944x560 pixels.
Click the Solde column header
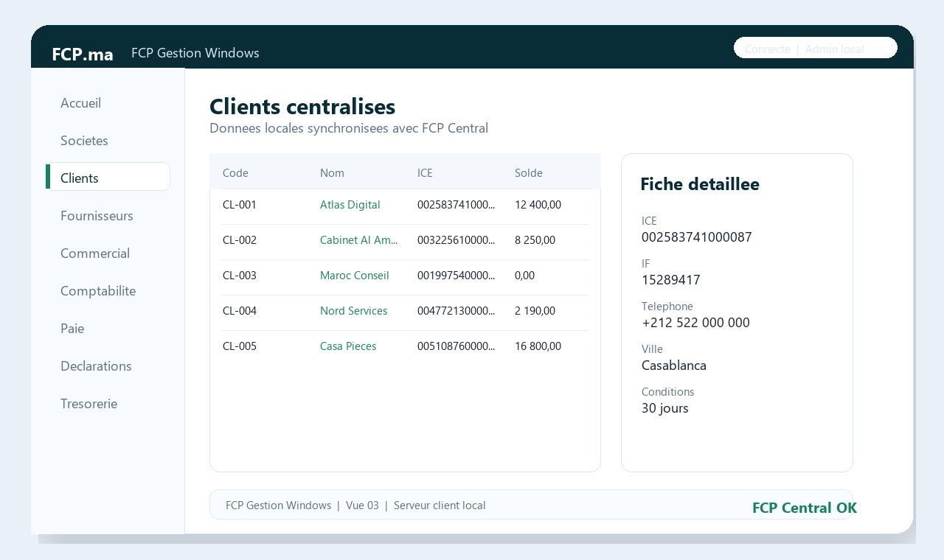pyautogui.click(x=529, y=173)
